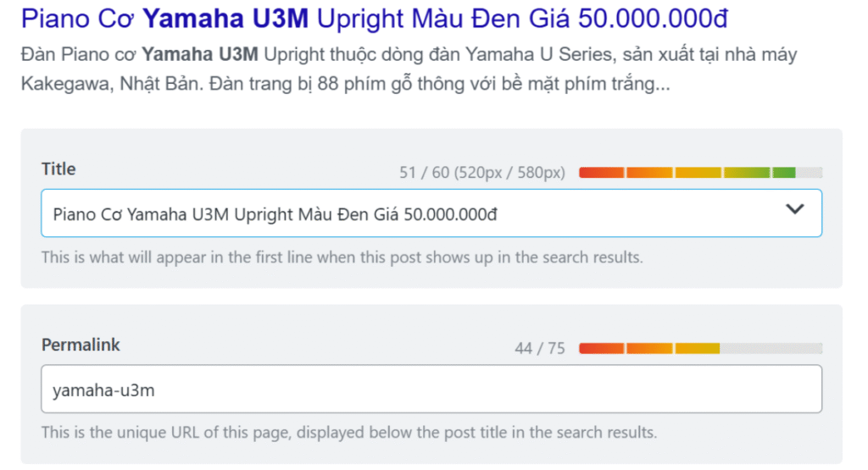
Task: Click the "Title" field label
Action: pos(58,169)
